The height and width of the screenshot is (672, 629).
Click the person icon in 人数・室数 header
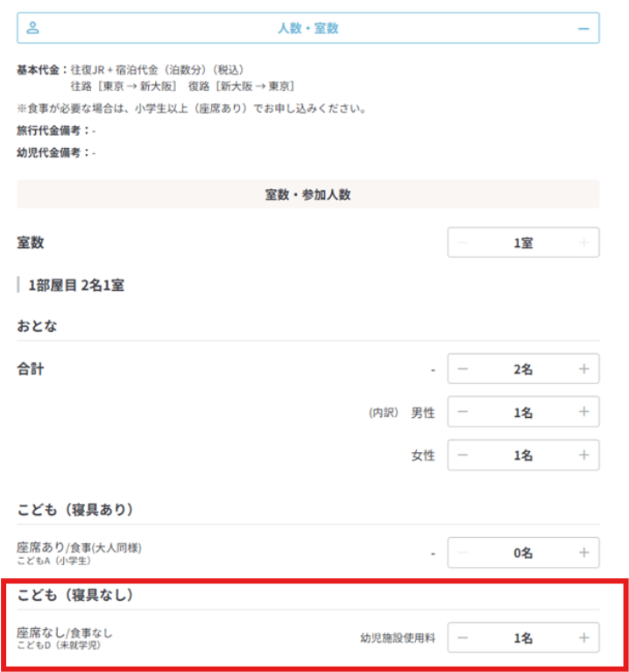[x=33, y=28]
